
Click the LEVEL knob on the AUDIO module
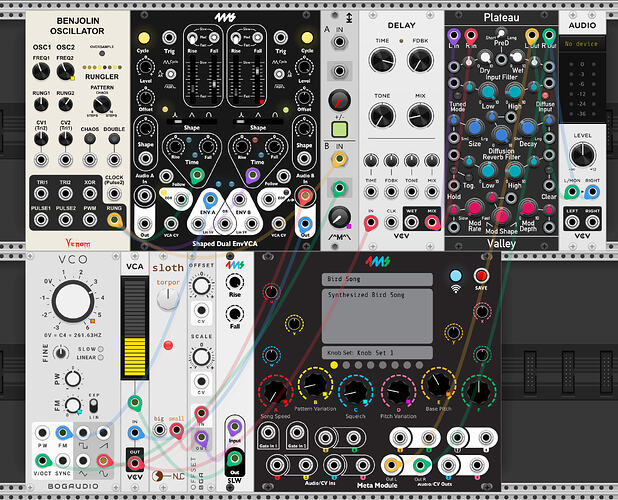pyautogui.click(x=583, y=154)
